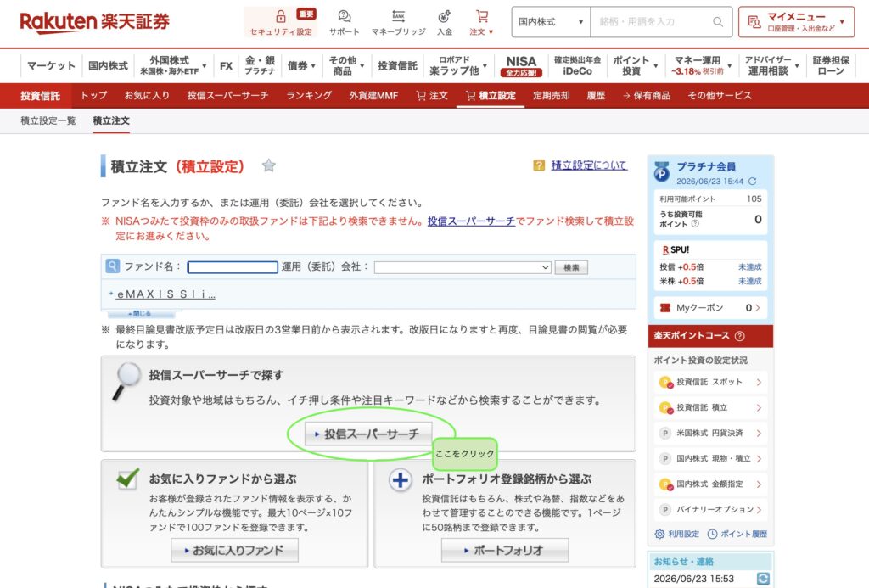Image resolution: width=869 pixels, height=588 pixels.
Task: Click help icon beside うち投資可能ポイント
Action: coord(695,224)
